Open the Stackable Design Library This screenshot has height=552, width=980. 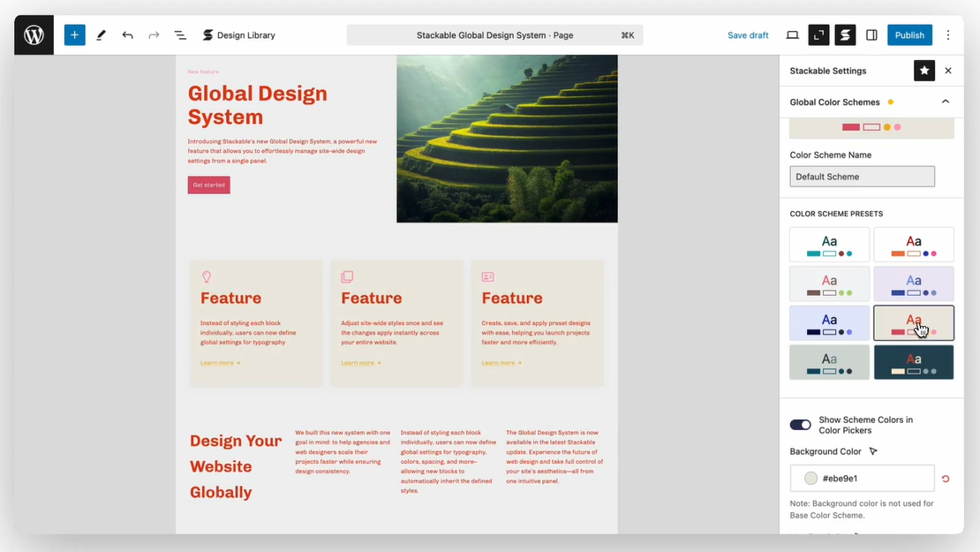[239, 34]
